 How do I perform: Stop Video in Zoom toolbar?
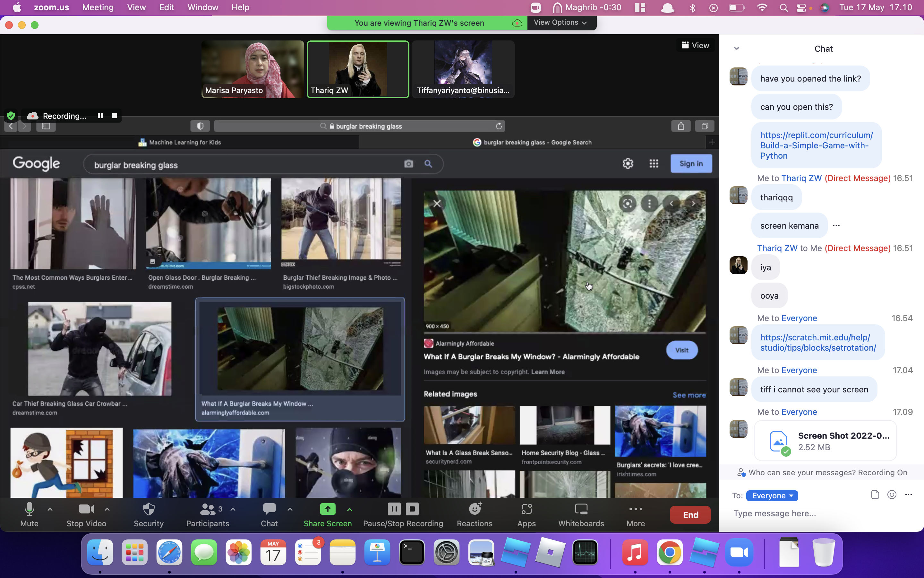[x=86, y=514]
